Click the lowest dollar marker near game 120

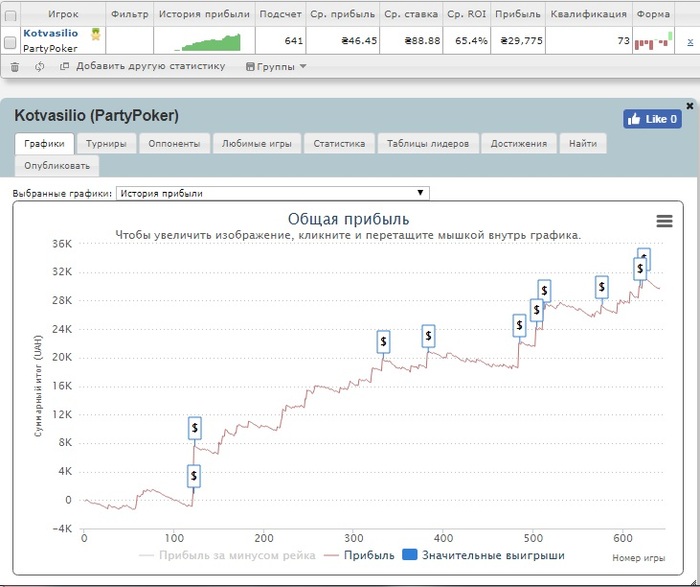click(194, 476)
